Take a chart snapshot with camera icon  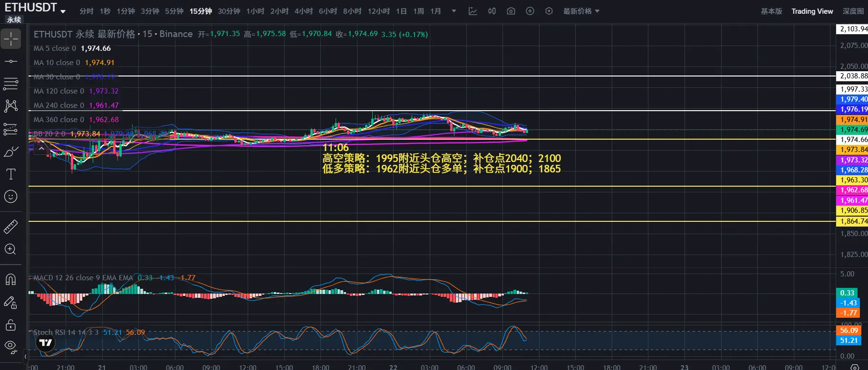point(511,11)
